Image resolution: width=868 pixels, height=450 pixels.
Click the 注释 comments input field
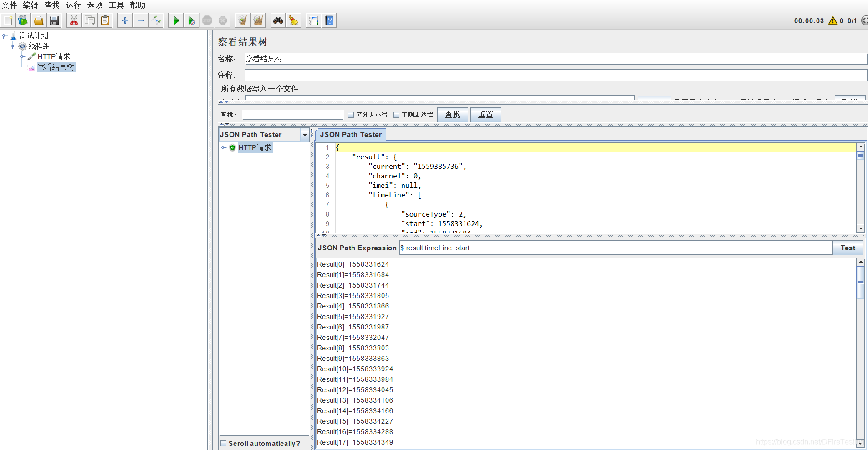pyautogui.click(x=556, y=75)
